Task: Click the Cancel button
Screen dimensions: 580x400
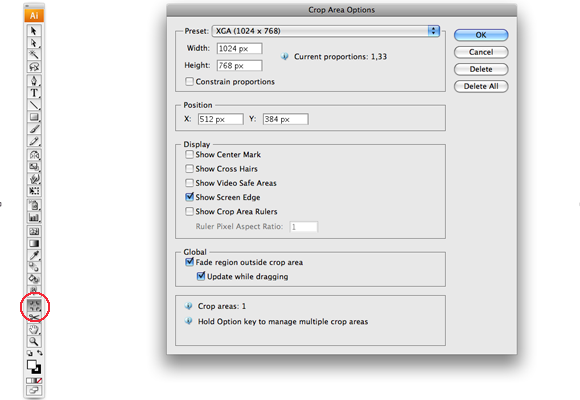Action: [481, 52]
